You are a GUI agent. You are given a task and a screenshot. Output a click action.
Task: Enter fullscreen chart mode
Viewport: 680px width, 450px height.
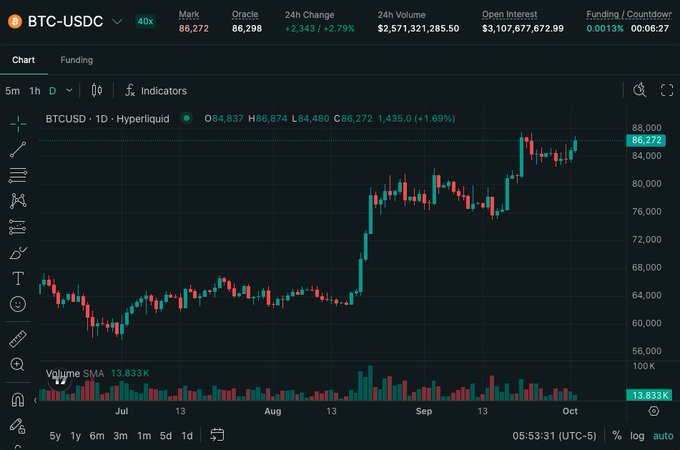(x=667, y=90)
